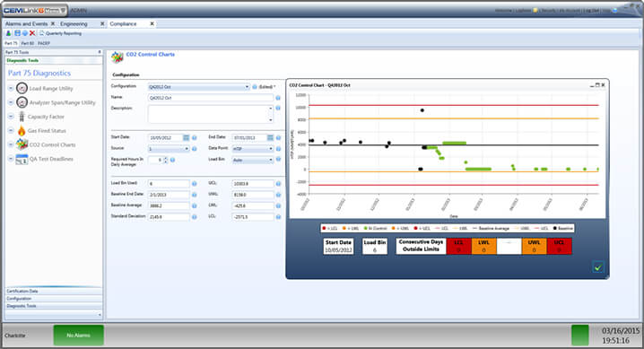Click the green checkmark in chart window
The width and height of the screenshot is (644, 349).
click(x=598, y=267)
